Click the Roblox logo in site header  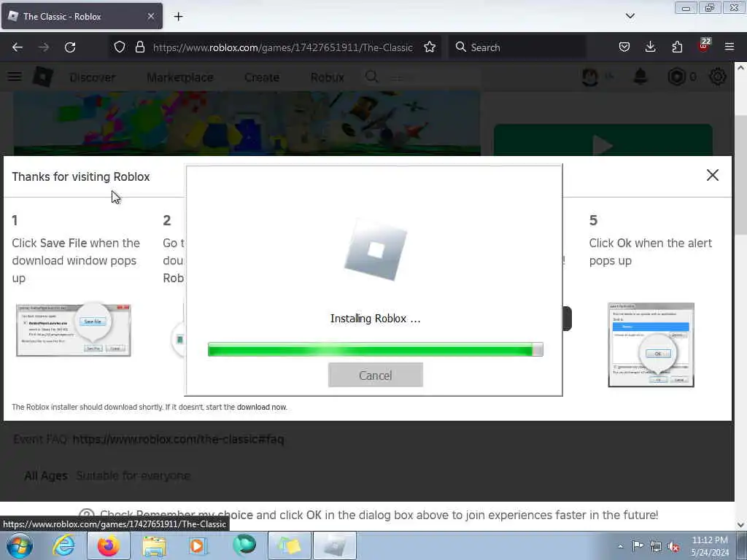[x=43, y=76]
